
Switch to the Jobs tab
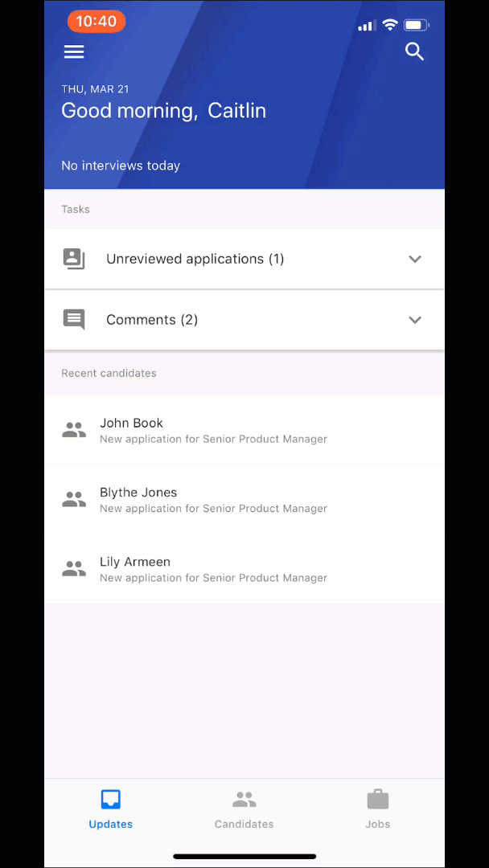coord(378,810)
